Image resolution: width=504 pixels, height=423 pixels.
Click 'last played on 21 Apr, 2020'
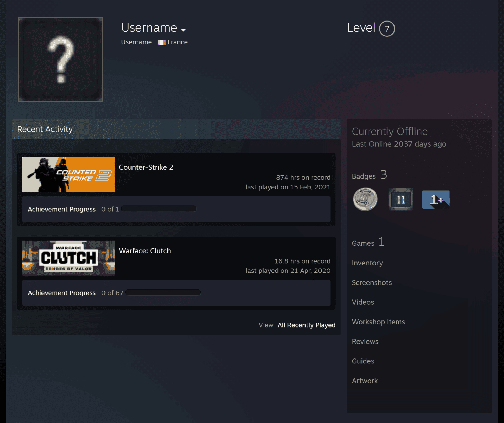tap(288, 271)
